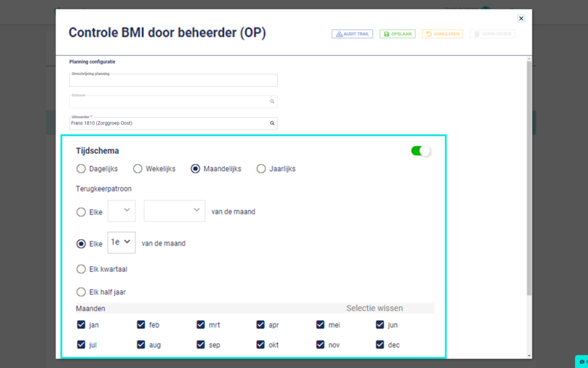Uncheck the aug checkbox
This screenshot has height=368, width=588.
(141, 344)
